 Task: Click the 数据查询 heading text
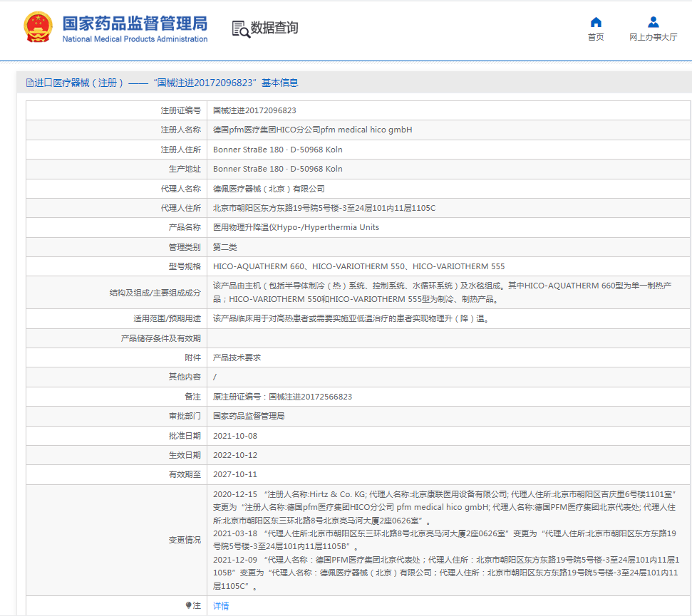pos(274,28)
